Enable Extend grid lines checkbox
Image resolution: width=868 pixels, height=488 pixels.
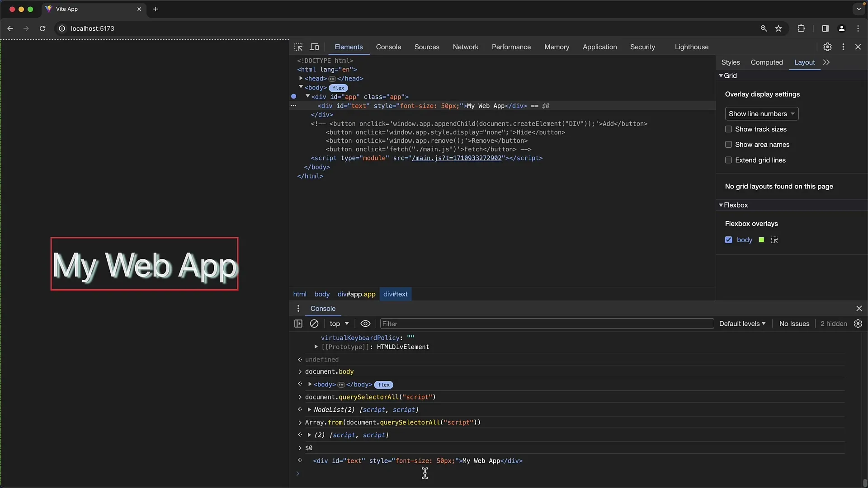[728, 160]
